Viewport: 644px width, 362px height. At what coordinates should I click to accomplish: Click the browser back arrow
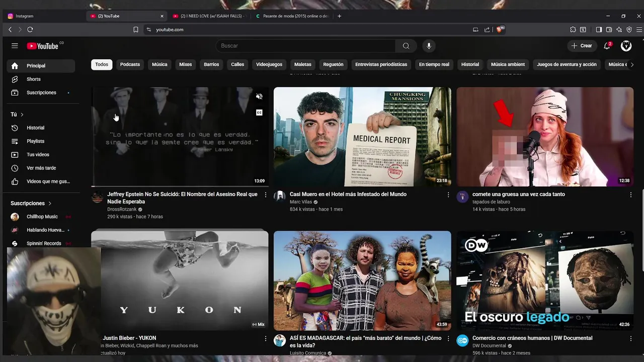tap(10, 30)
